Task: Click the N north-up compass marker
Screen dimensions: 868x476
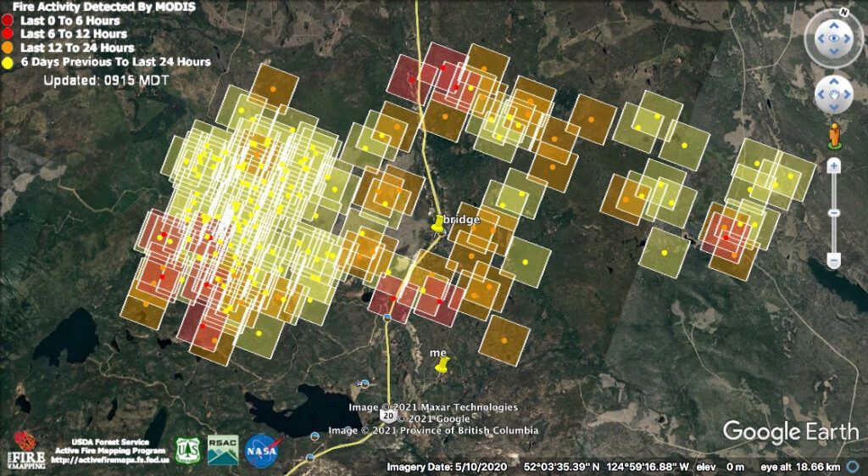Action: tap(843, 12)
